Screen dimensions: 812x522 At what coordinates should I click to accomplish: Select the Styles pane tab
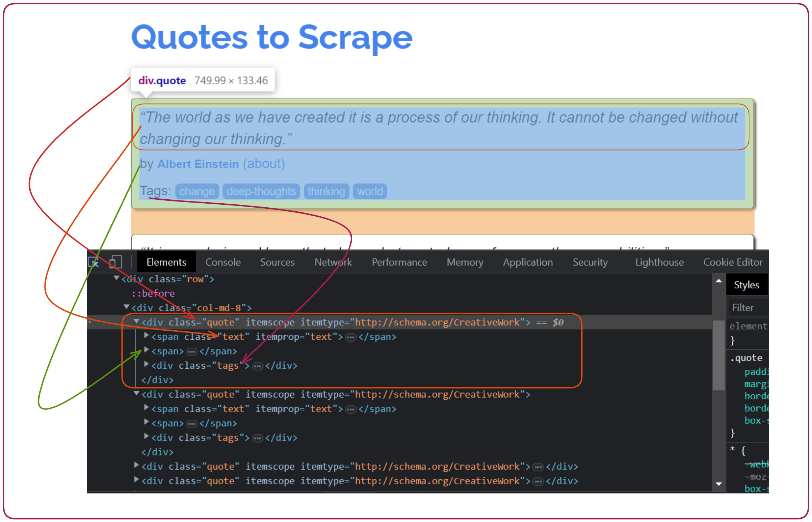[x=747, y=285]
